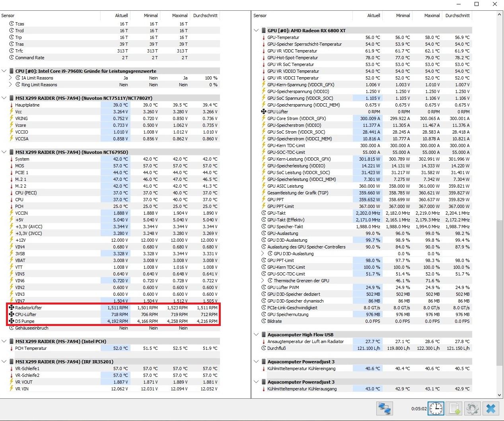This screenshot has width=504, height=421.
Task: Click left pane Sensor column header
Action: pos(50,16)
